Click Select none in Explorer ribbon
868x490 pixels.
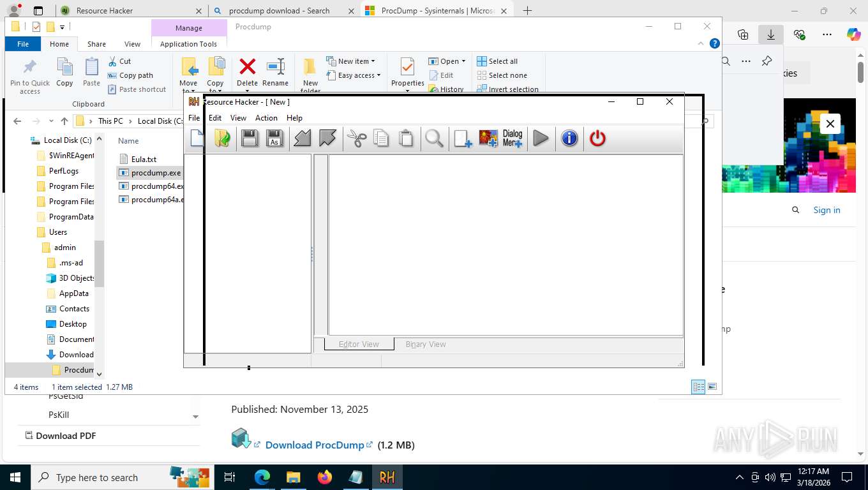click(x=502, y=75)
